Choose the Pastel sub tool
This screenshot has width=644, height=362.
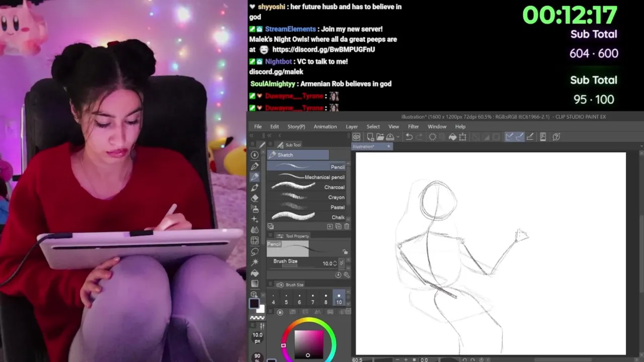click(306, 207)
